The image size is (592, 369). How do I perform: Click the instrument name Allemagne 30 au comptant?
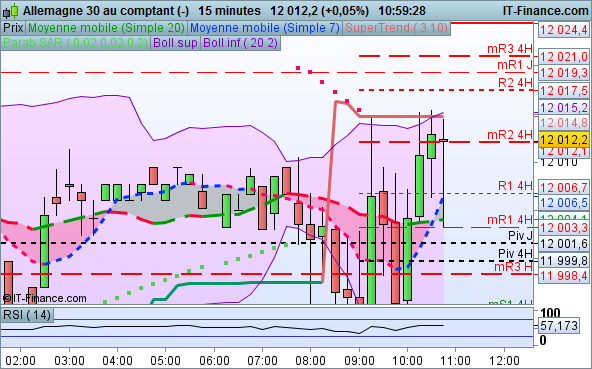coord(106,11)
